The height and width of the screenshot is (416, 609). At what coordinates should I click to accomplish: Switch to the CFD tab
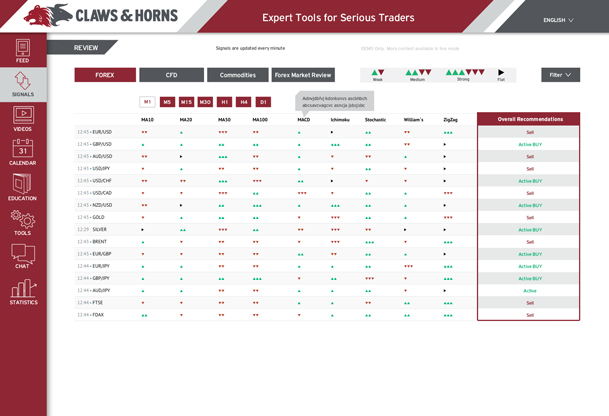171,75
